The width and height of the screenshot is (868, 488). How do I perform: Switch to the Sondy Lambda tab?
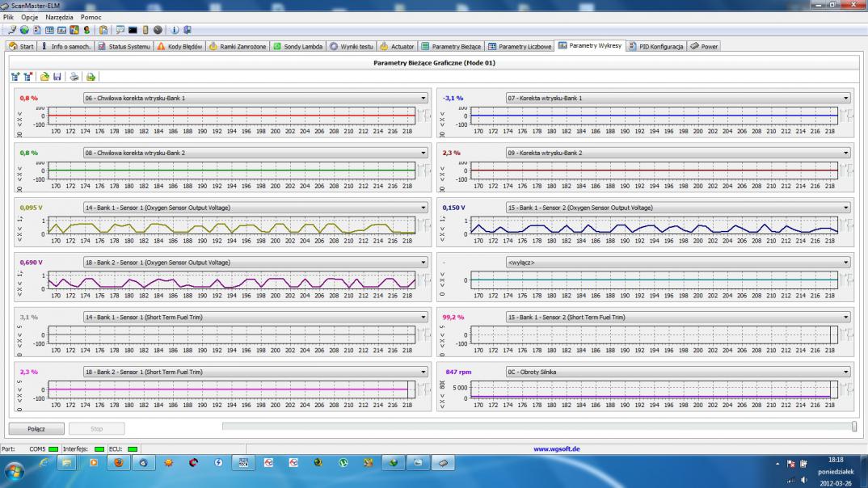coord(298,47)
